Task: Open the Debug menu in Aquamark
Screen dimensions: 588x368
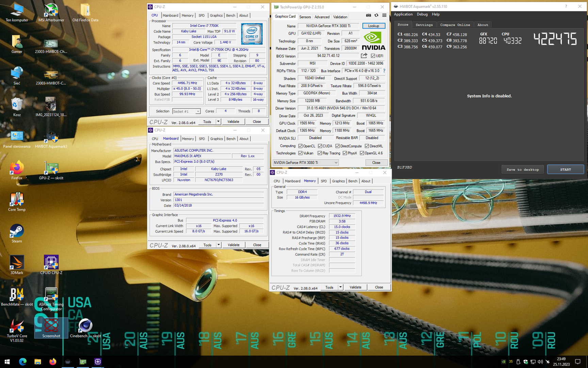Action: (422, 14)
